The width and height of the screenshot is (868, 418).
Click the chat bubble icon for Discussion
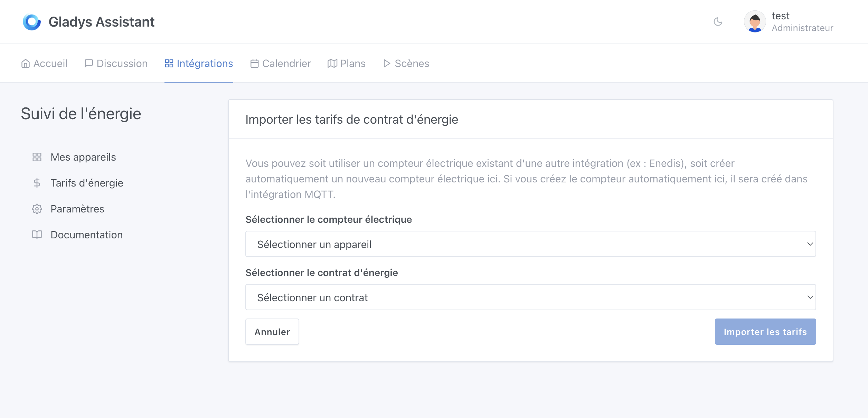(89, 64)
